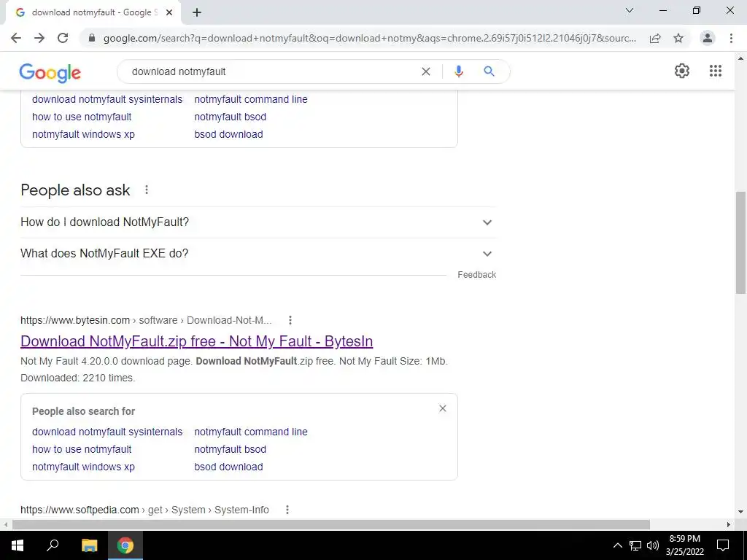The width and height of the screenshot is (747, 560).
Task: Open lower how to use notmyfault suggestion
Action: tap(82, 449)
